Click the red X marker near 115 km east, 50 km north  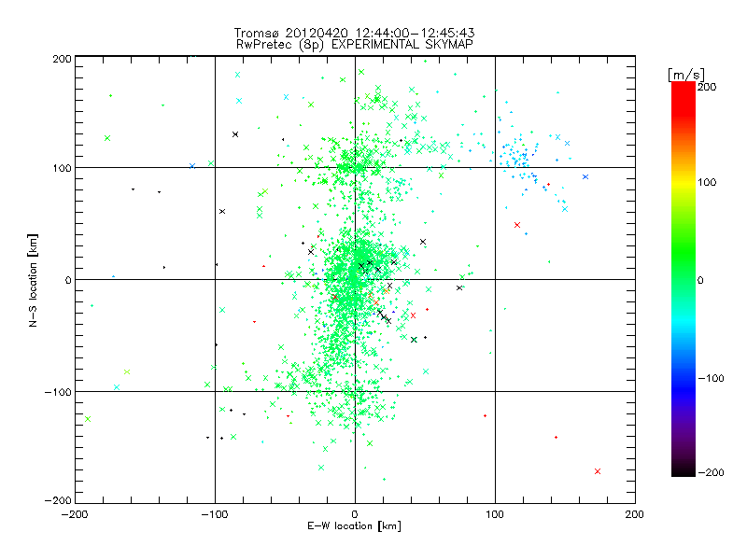tap(517, 225)
